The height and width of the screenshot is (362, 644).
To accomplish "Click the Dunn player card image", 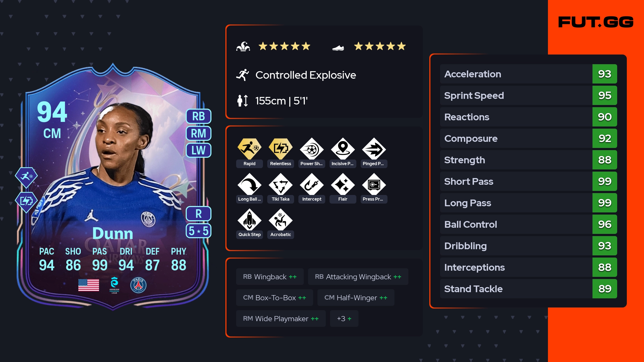I will [x=113, y=187].
